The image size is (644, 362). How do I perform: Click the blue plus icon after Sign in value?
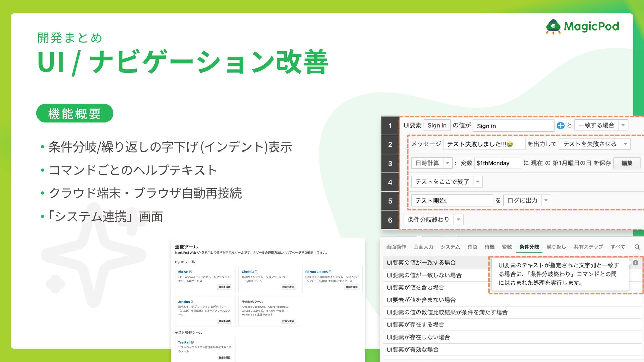point(560,126)
